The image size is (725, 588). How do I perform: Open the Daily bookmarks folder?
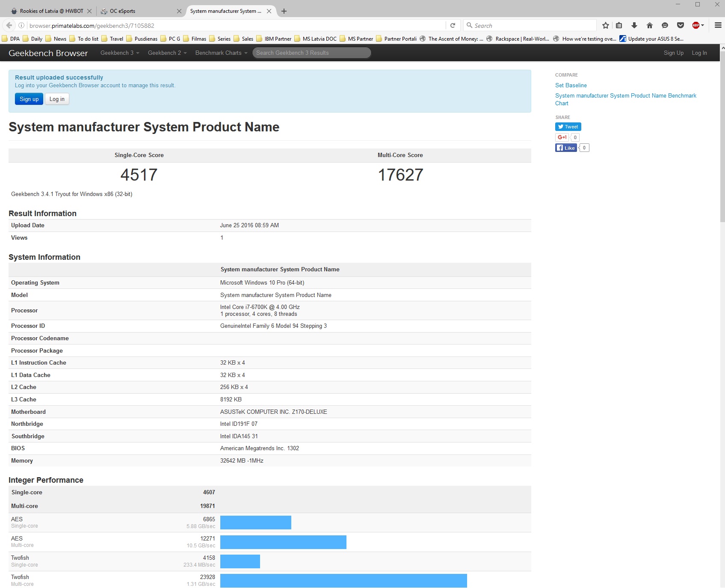(33, 39)
